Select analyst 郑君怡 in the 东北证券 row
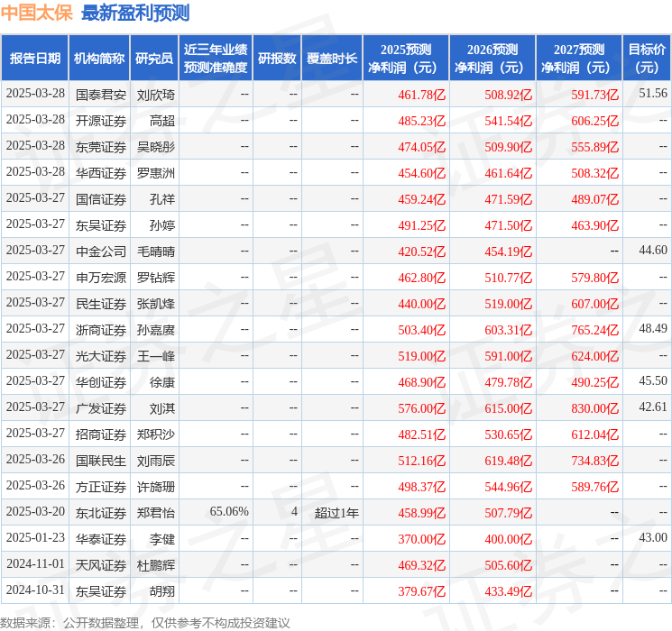672x631 pixels. pos(154,513)
